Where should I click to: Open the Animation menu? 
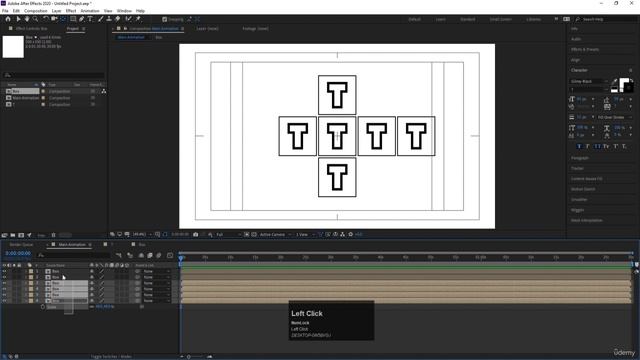click(x=90, y=11)
